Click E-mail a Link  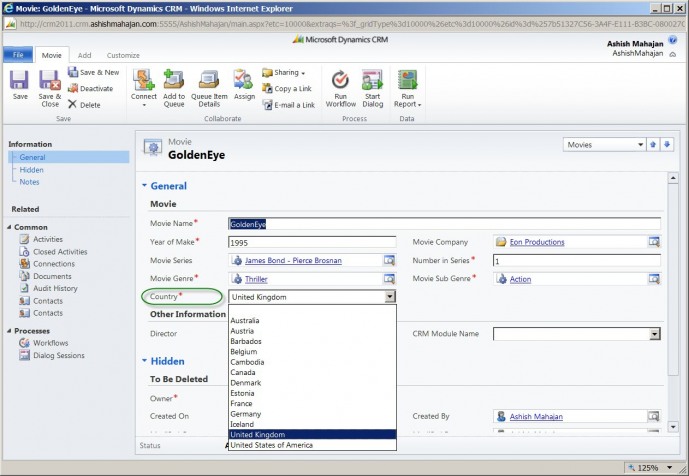tap(289, 105)
